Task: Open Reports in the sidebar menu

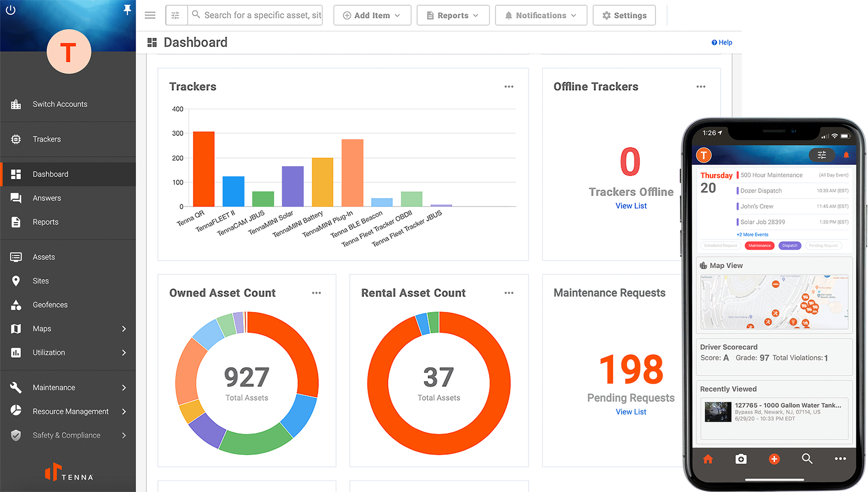Action: 68,222
